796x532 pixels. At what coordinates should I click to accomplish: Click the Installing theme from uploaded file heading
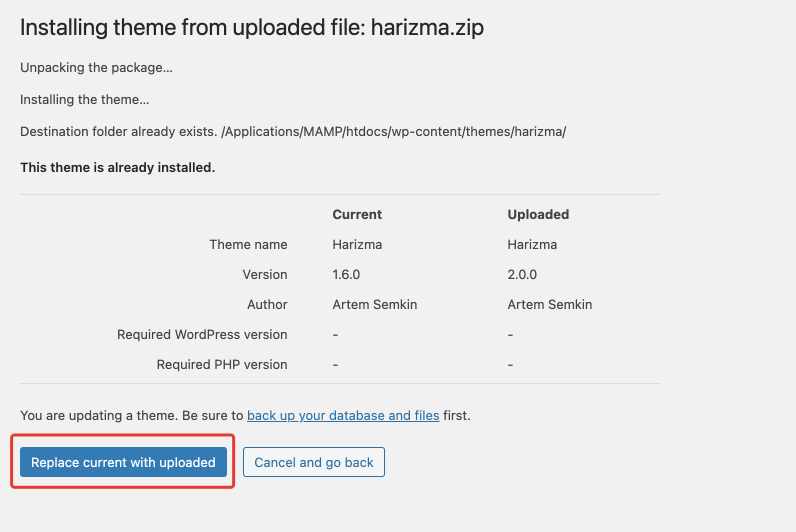(x=251, y=27)
